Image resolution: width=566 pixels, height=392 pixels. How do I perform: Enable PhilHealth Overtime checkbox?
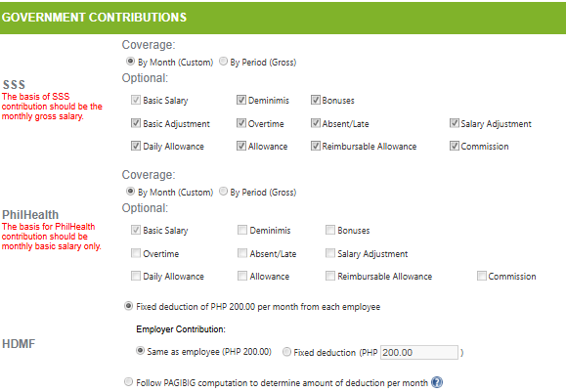click(136, 253)
